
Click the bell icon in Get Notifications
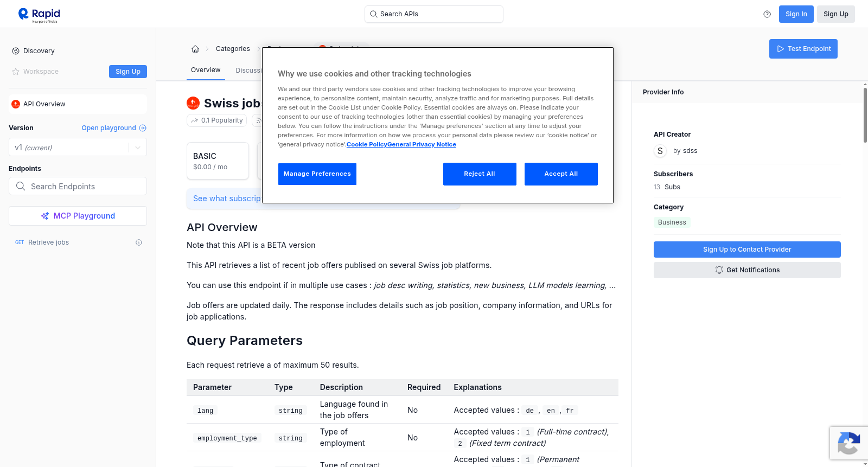click(719, 270)
